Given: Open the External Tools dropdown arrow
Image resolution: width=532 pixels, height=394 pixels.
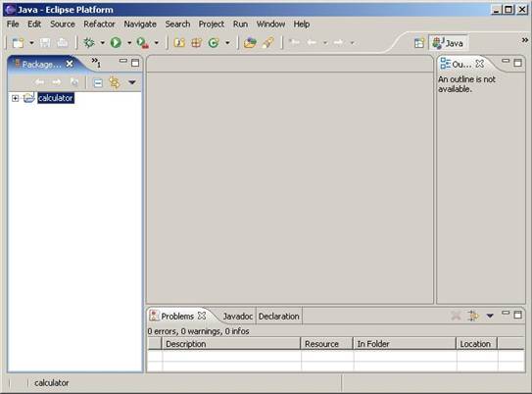Looking at the screenshot, I should 157,43.
